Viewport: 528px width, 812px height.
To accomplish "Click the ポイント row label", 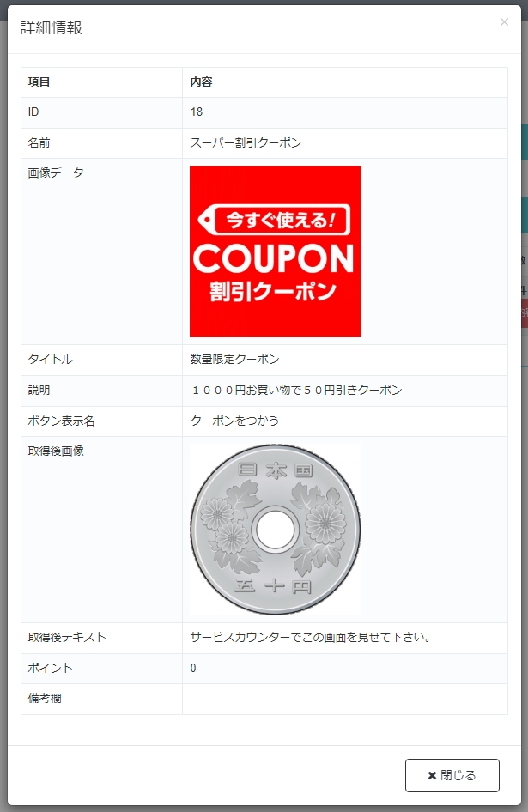I will pyautogui.click(x=51, y=668).
